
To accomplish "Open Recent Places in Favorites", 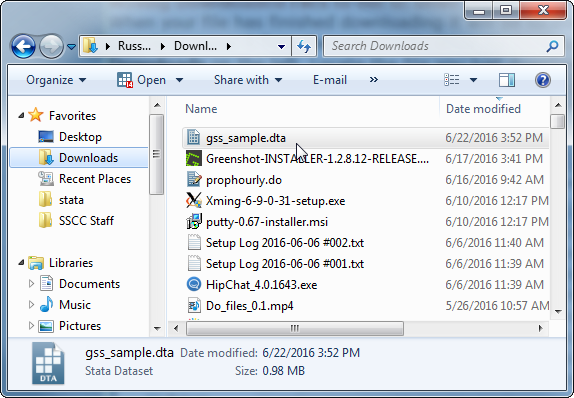I will click(x=95, y=179).
